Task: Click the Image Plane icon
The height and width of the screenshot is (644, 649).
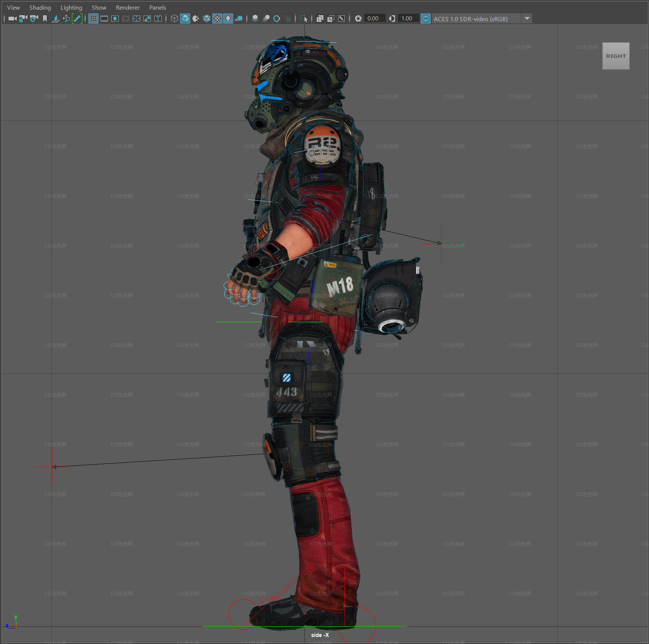Action: 56,19
